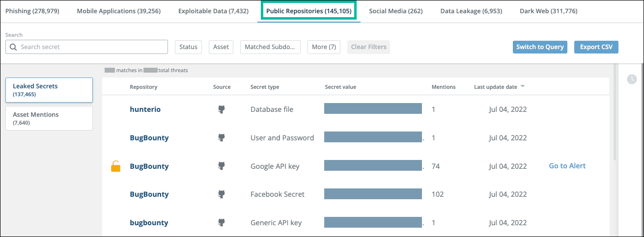Click the orange unlocked padlock icon

[x=115, y=166]
